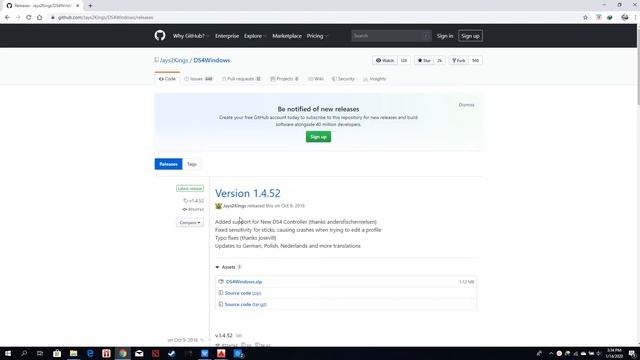Click the Watch button
This screenshot has height=360, width=640.
385,60
